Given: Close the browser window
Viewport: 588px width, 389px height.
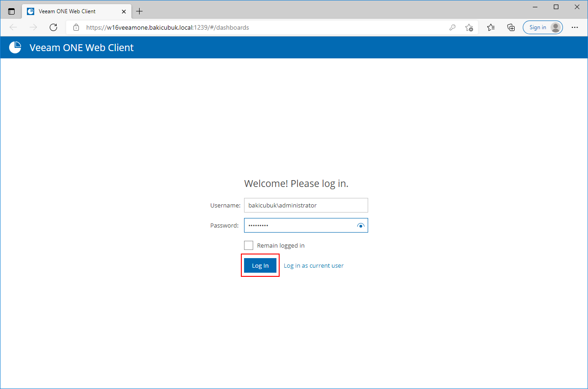Looking at the screenshot, I should pyautogui.click(x=577, y=7).
